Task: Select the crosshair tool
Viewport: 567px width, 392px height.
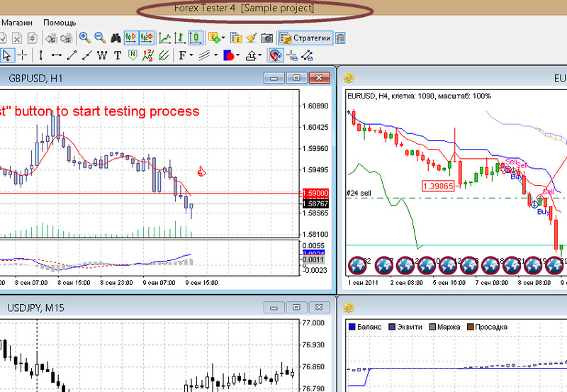Action: pyautogui.click(x=23, y=55)
